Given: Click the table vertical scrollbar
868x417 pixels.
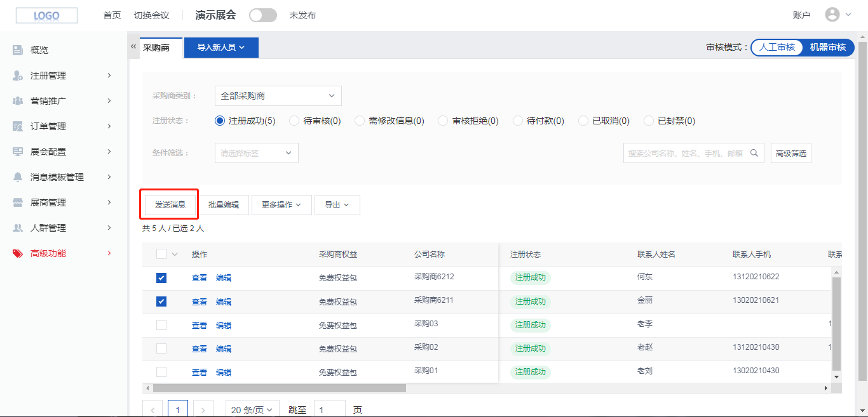Looking at the screenshot, I should tap(836, 324).
